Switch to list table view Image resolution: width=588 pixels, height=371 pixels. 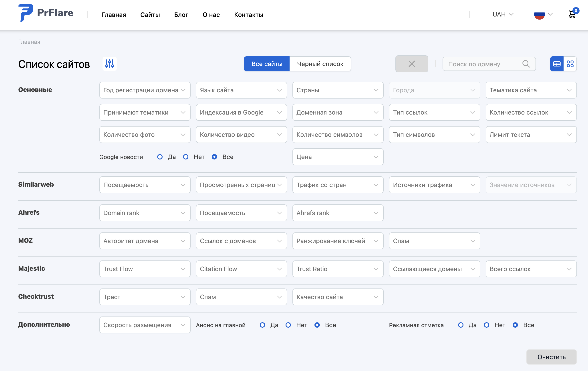[x=557, y=64]
